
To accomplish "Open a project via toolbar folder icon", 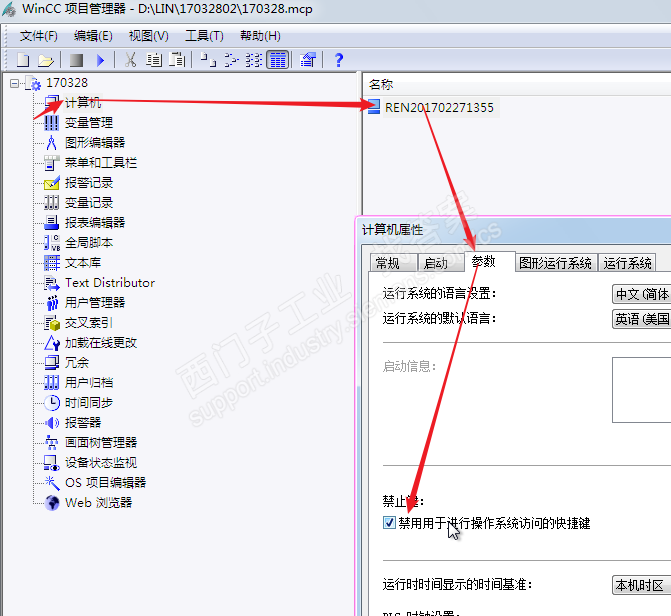I will tap(46, 60).
